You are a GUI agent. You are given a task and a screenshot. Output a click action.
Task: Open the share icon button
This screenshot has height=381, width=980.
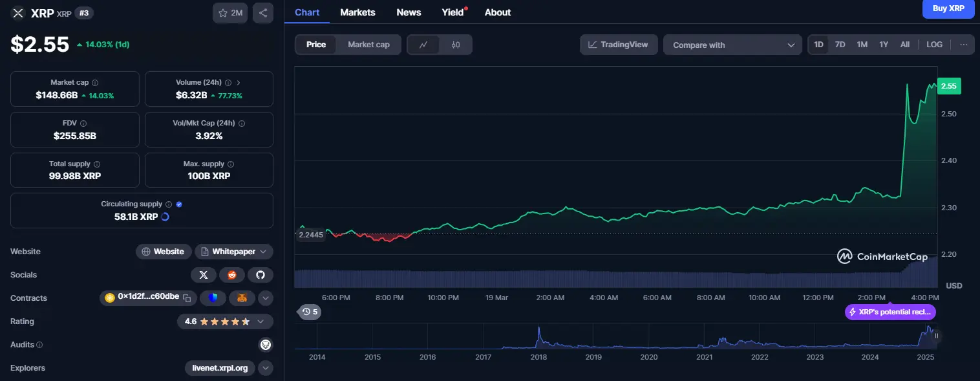[x=263, y=13]
